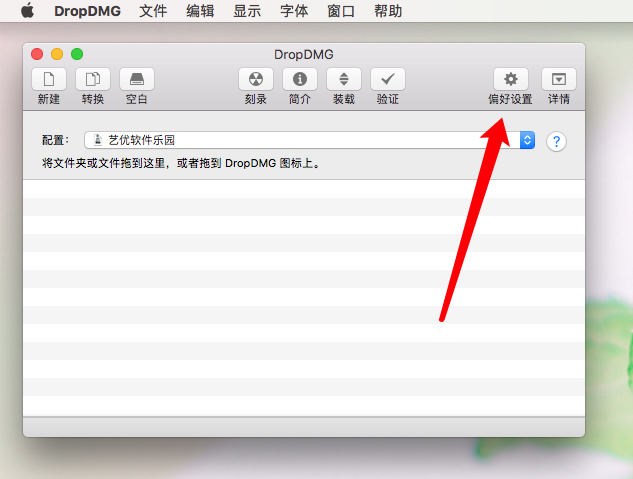Toggle the 详情 (Details) panel icon

(x=559, y=79)
